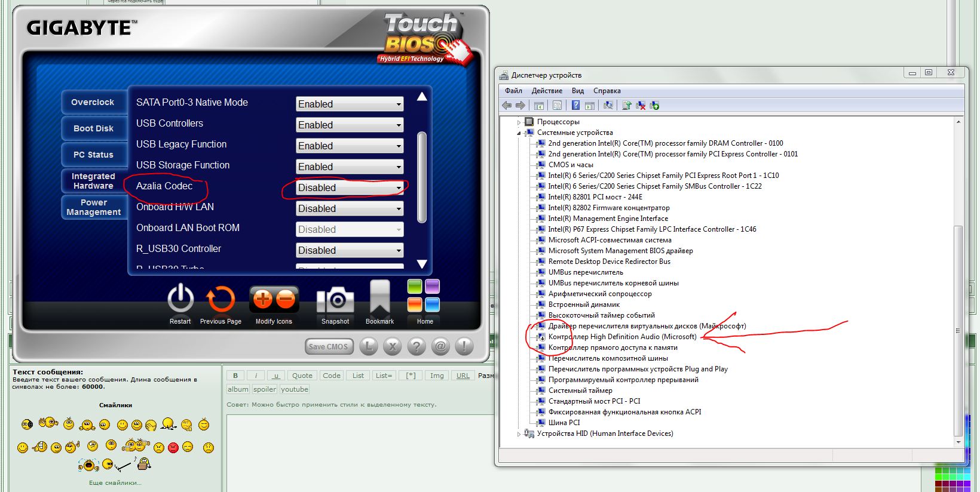Open USB Controllers dropdown

tap(350, 125)
